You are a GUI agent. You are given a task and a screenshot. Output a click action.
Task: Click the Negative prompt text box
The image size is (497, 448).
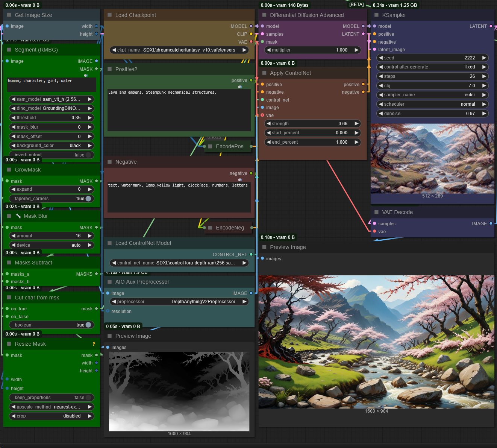pyautogui.click(x=179, y=197)
